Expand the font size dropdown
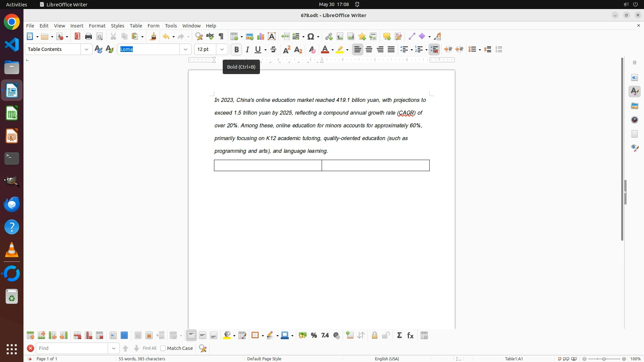This screenshot has height=362, width=644. pyautogui.click(x=222, y=49)
